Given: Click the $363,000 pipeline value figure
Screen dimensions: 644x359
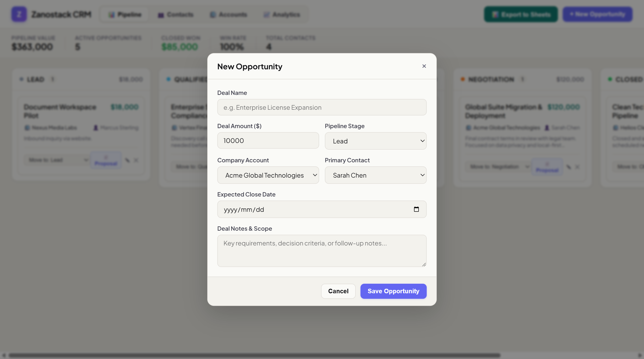Looking at the screenshot, I should pos(32,47).
